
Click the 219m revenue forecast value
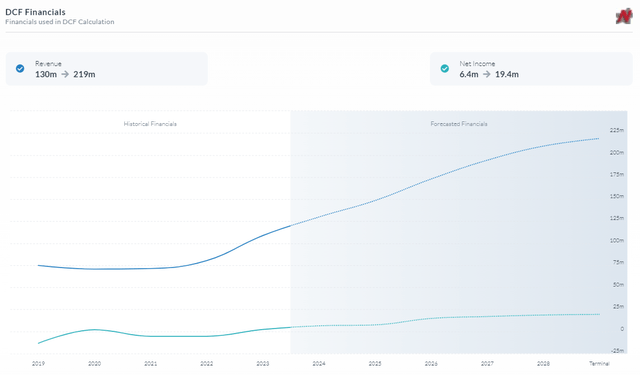point(84,74)
